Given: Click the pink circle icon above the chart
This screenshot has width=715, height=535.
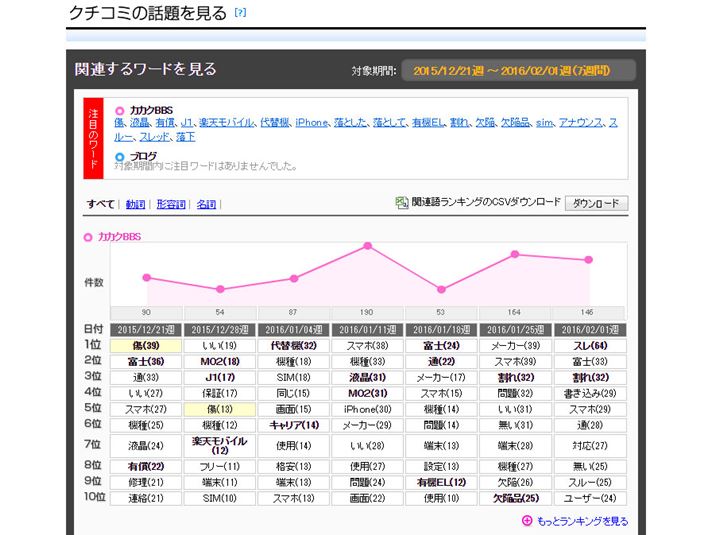Looking at the screenshot, I should click(88, 237).
